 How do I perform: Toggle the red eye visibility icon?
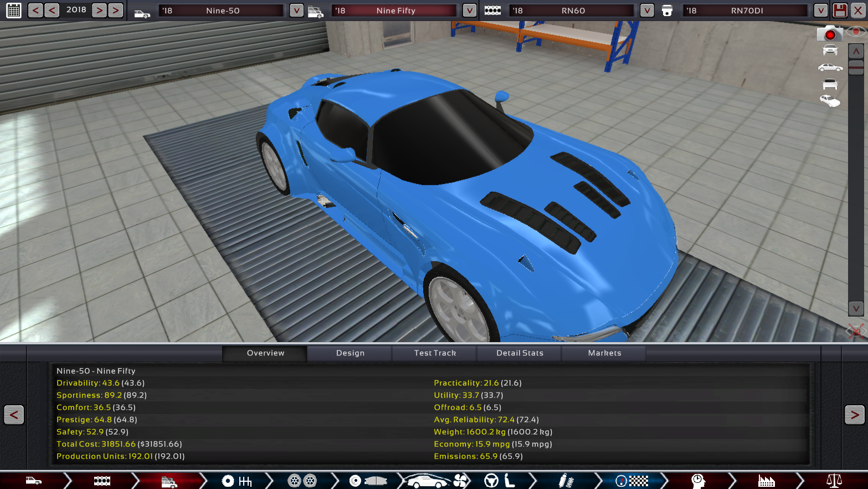click(x=856, y=32)
